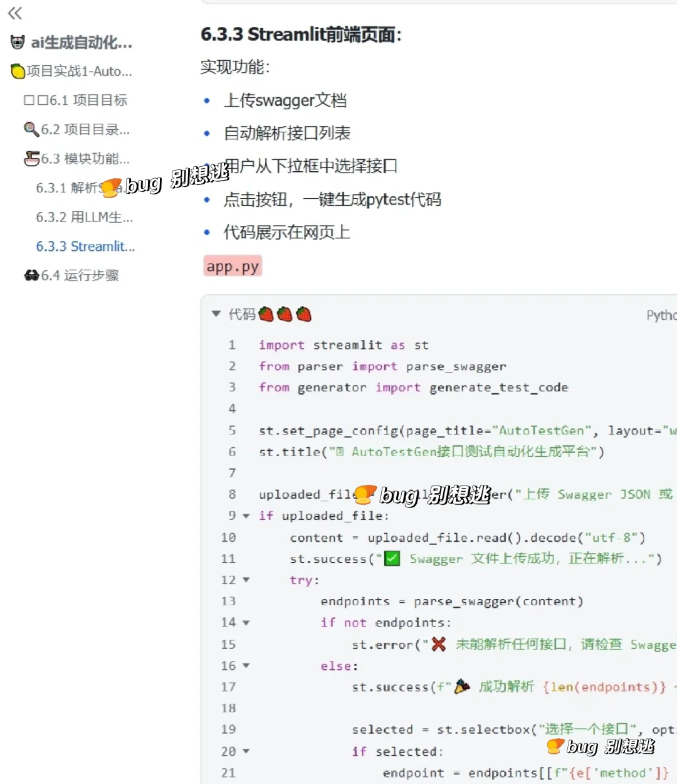Click the magnifier icon before 6.2 项目目录
The height and width of the screenshot is (784, 677).
point(31,129)
